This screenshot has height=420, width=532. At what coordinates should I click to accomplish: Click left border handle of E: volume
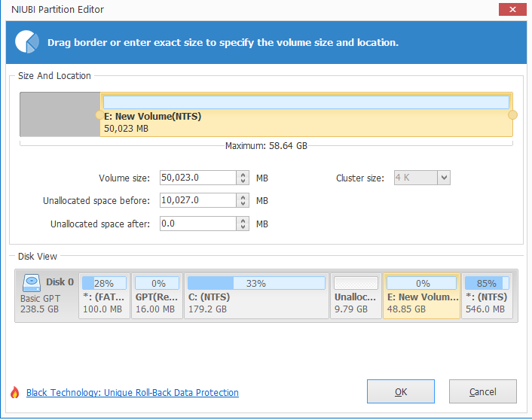[x=99, y=115]
